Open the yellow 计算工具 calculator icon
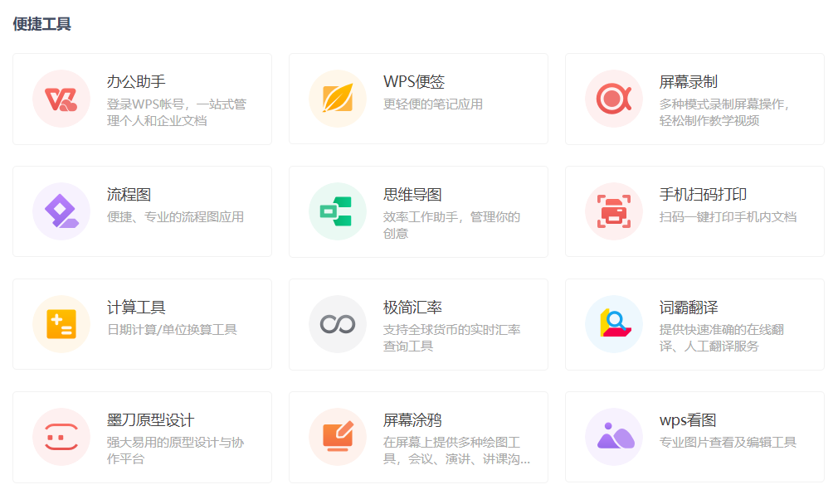 [x=61, y=324]
